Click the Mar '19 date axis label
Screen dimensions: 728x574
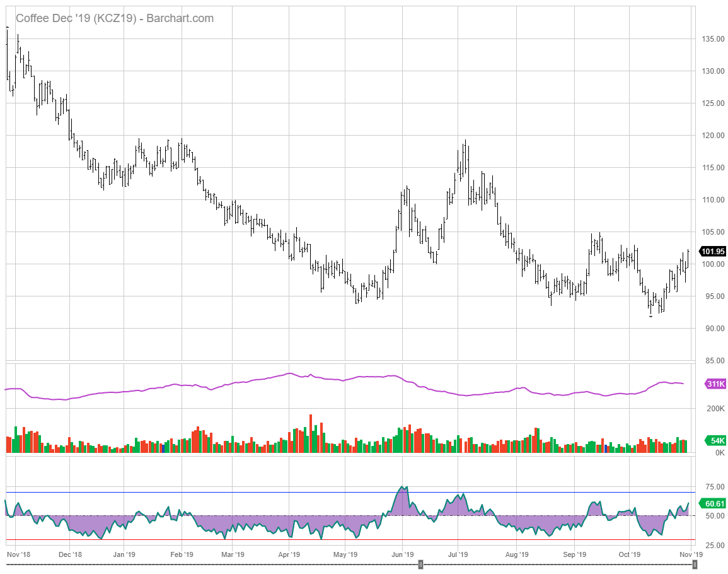(233, 554)
